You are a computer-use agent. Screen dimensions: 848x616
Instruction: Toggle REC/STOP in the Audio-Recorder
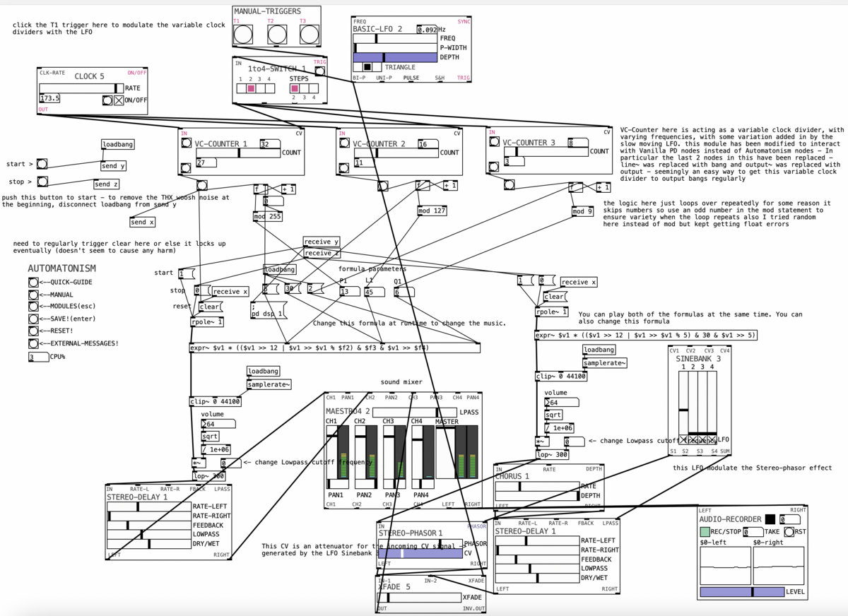point(705,532)
